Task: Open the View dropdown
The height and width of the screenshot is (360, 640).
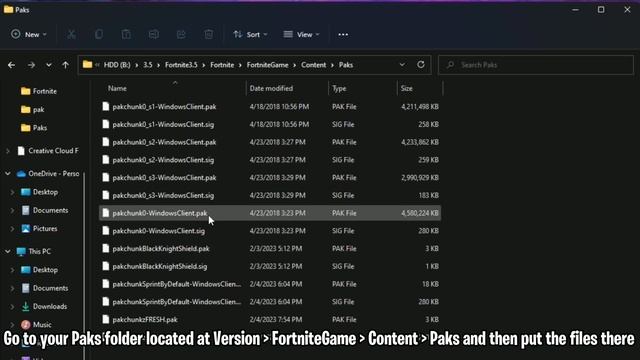Action: (301, 35)
